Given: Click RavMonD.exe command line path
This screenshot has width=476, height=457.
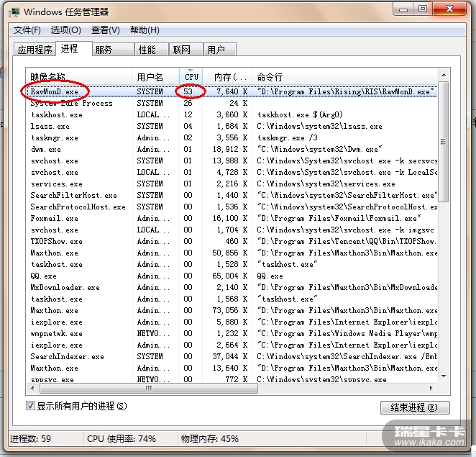Looking at the screenshot, I should coord(345,91).
